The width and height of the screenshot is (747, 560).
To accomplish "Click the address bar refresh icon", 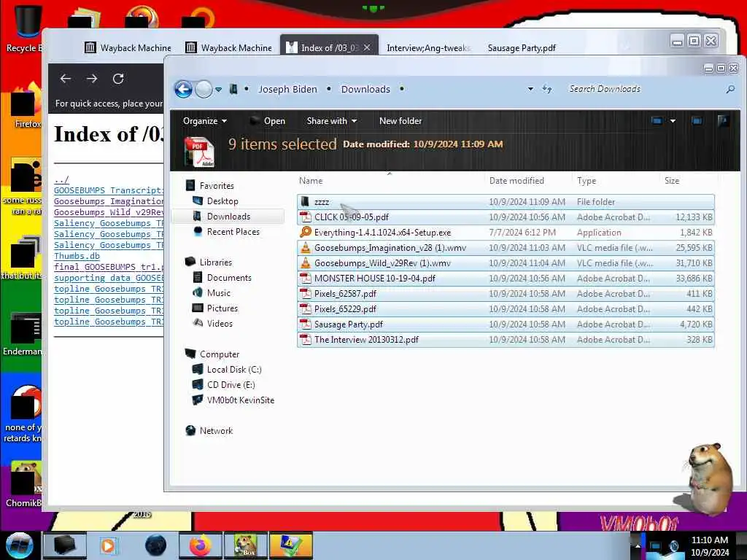I will point(547,89).
